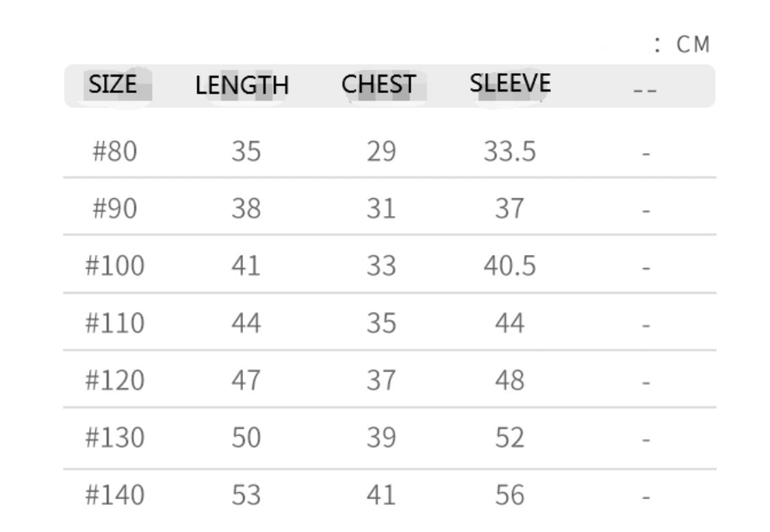This screenshot has height=532, width=770.
Task: Click chest value 39 for size #130
Action: pos(381,437)
